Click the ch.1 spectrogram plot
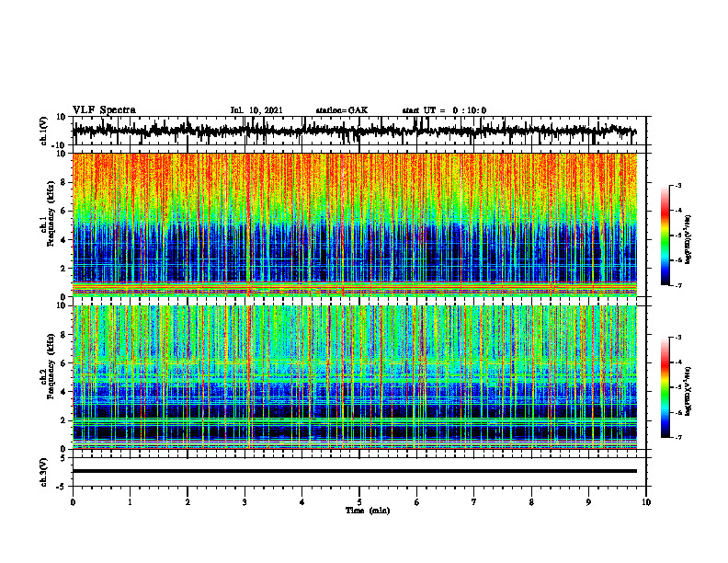This screenshot has height=563, width=728. 355,224
